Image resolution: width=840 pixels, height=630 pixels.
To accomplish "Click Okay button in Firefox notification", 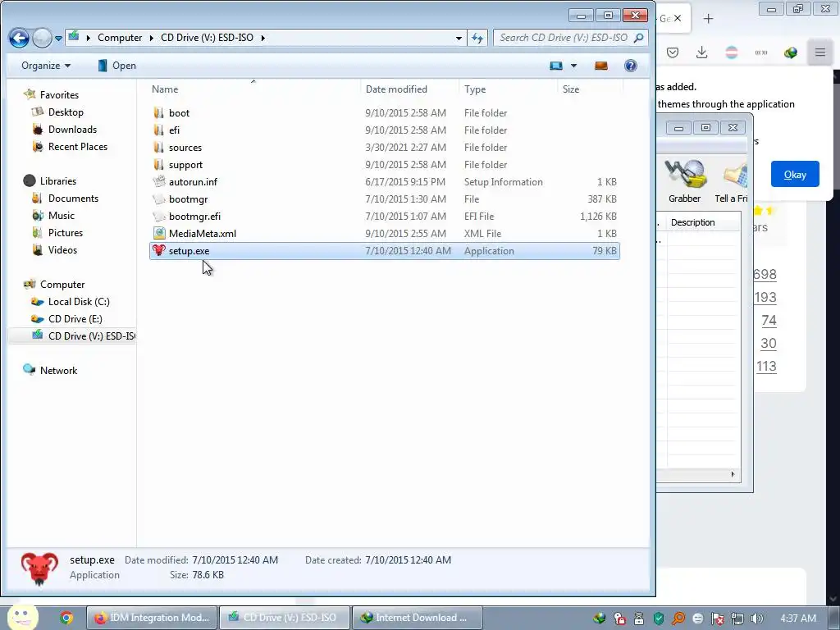I will click(x=795, y=174).
